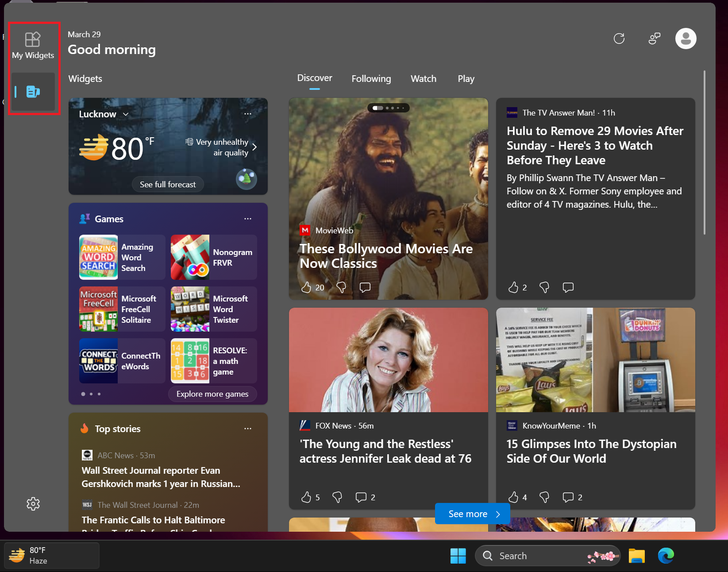Dislike the Jennifer Leak article
Viewport: 728px width, 572px height.
coord(336,497)
